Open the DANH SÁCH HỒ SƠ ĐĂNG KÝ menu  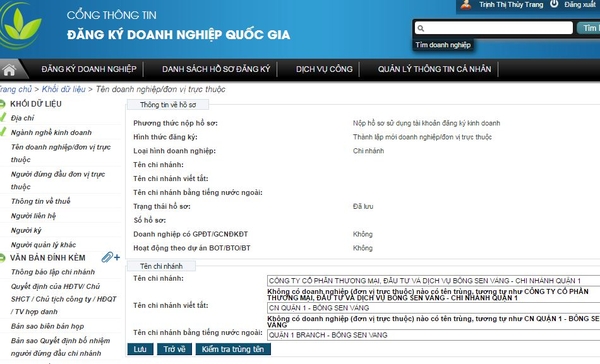216,69
